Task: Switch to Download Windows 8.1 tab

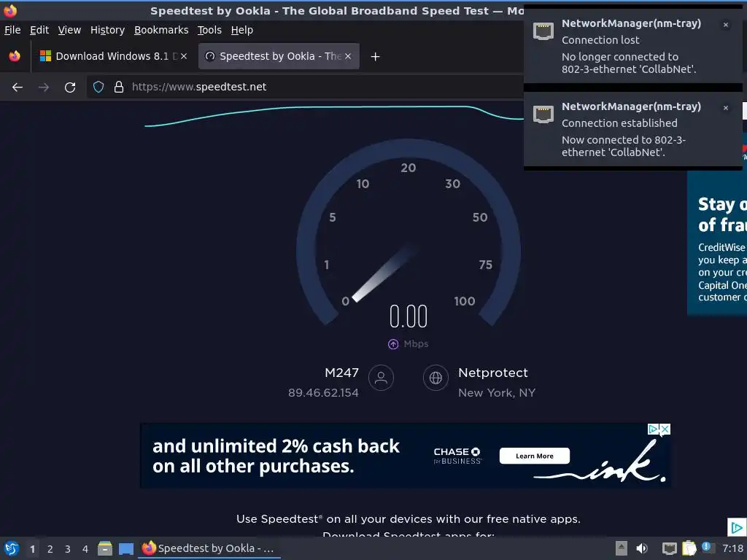Action: point(112,56)
